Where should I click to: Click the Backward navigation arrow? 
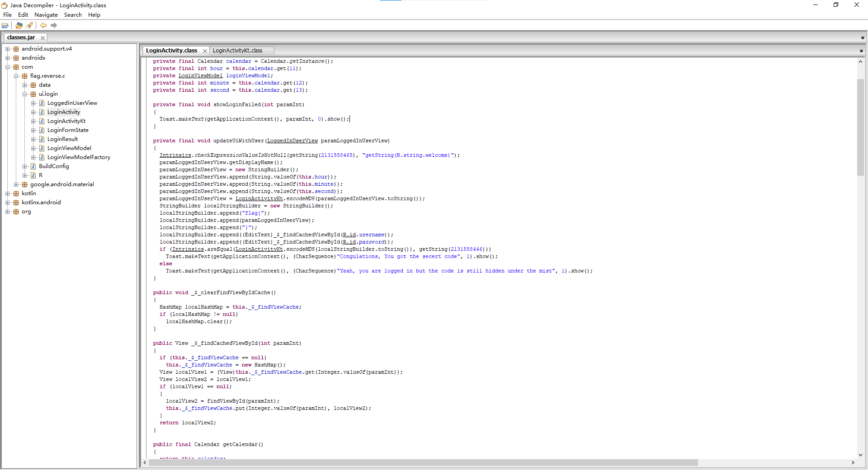[43, 25]
